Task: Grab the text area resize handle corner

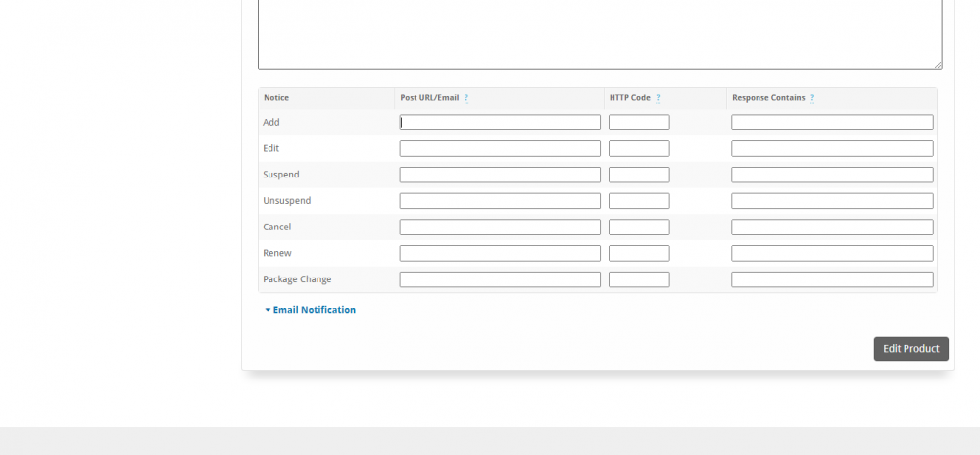Action: 938,65
